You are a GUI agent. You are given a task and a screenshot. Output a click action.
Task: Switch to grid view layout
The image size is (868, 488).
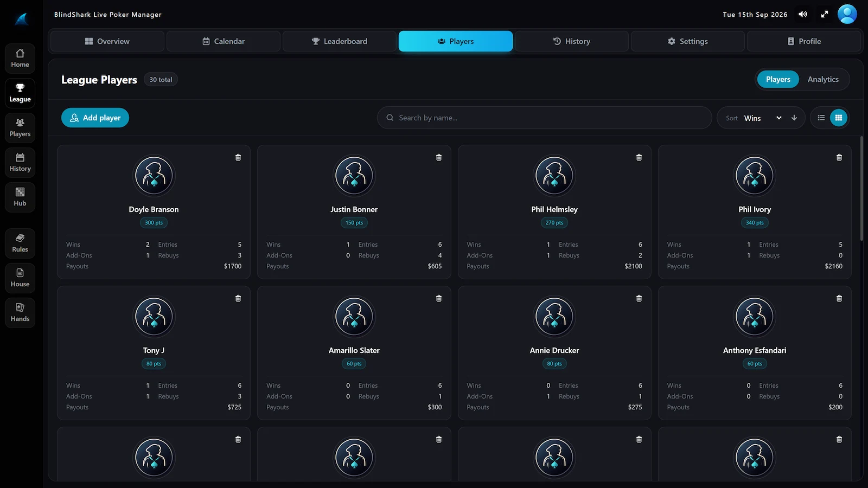click(839, 118)
